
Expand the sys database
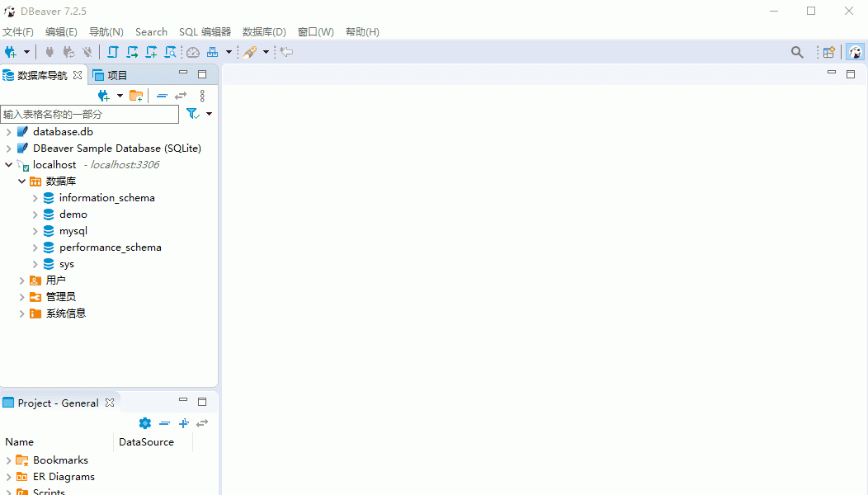[x=35, y=264]
